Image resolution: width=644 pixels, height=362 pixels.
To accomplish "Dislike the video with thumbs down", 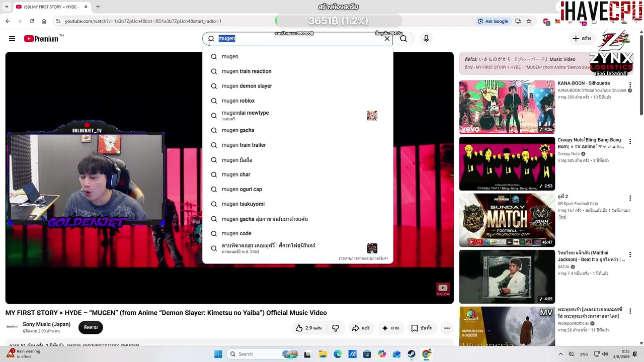I will [x=336, y=328].
